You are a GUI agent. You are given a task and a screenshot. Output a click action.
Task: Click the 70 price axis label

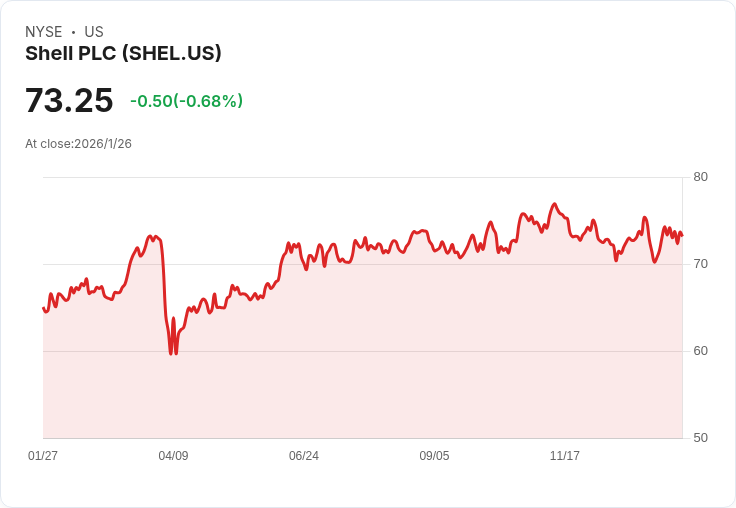tap(700, 264)
